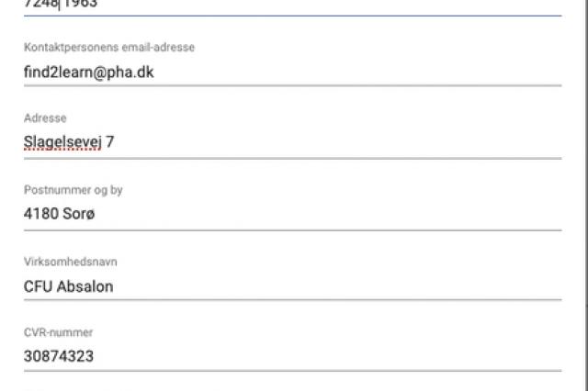Click the "pha.dk" domain in email field
Screen dimensions: 588x391
pos(131,72)
